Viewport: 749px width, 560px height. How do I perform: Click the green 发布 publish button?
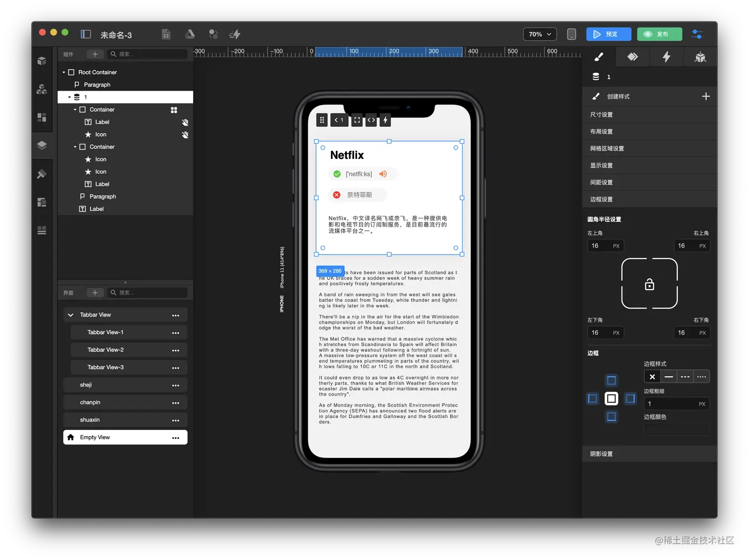[x=659, y=34]
